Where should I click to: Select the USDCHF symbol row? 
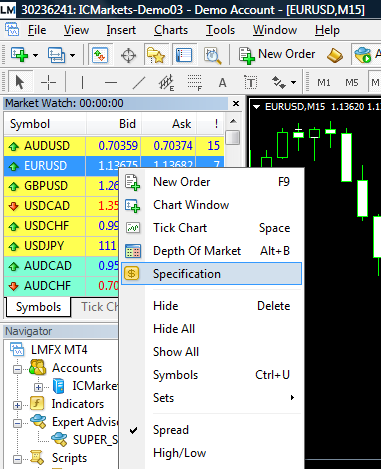[x=61, y=226]
